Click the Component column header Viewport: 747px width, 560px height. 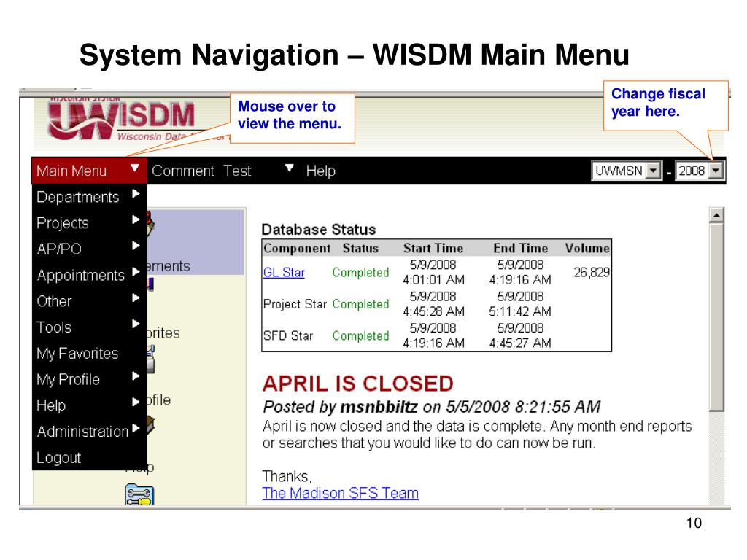pos(297,248)
